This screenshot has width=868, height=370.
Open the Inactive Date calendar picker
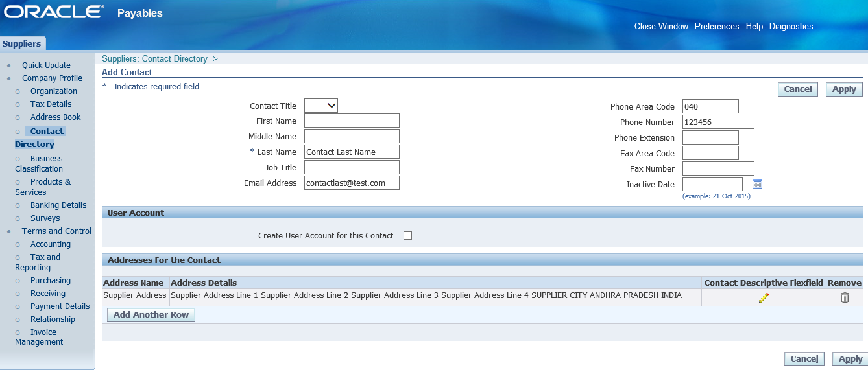tap(757, 184)
